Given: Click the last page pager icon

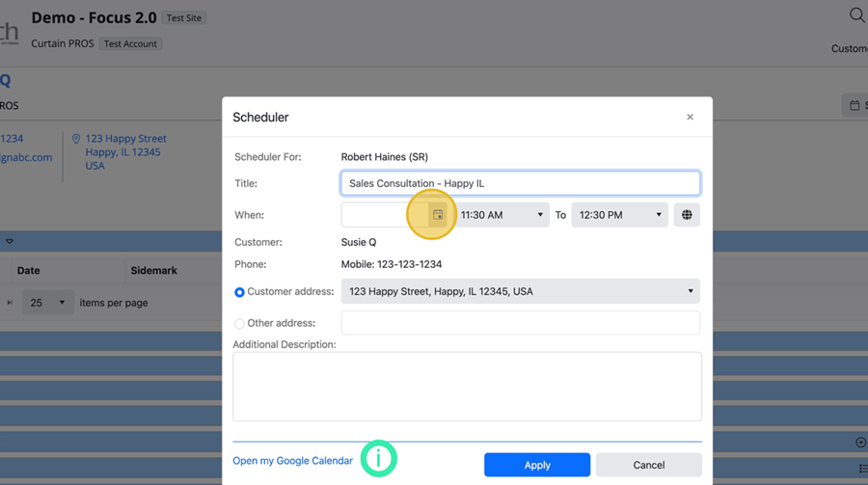Looking at the screenshot, I should [10, 303].
